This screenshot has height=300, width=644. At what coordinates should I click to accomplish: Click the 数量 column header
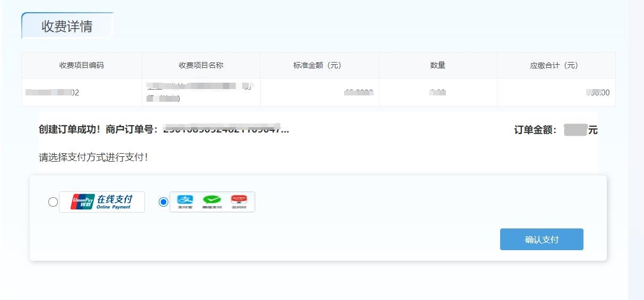[x=437, y=66]
